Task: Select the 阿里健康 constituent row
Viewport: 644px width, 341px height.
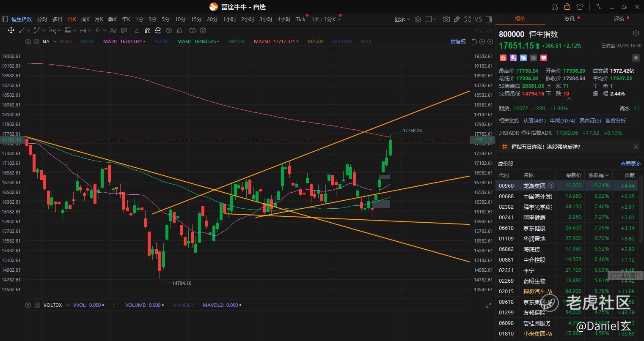Action: (567, 217)
